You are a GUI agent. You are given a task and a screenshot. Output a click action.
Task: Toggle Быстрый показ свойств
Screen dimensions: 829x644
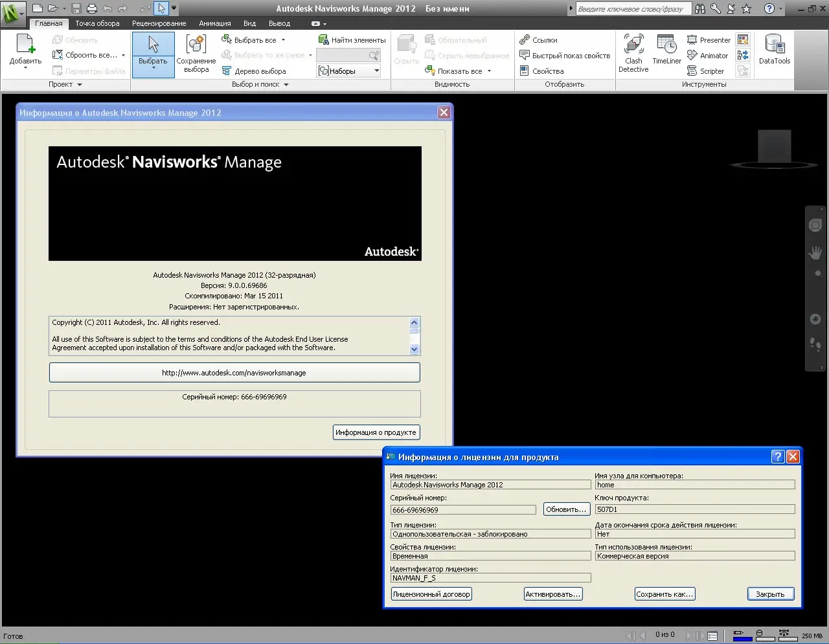tap(565, 56)
